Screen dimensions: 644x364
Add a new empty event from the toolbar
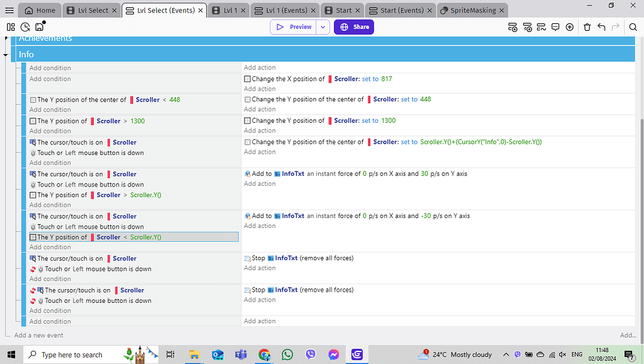513,27
